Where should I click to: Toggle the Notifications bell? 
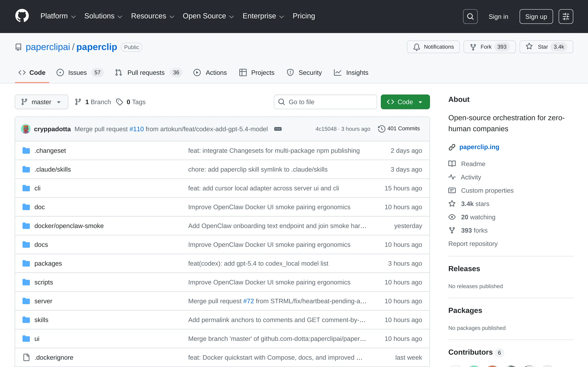(x=433, y=47)
